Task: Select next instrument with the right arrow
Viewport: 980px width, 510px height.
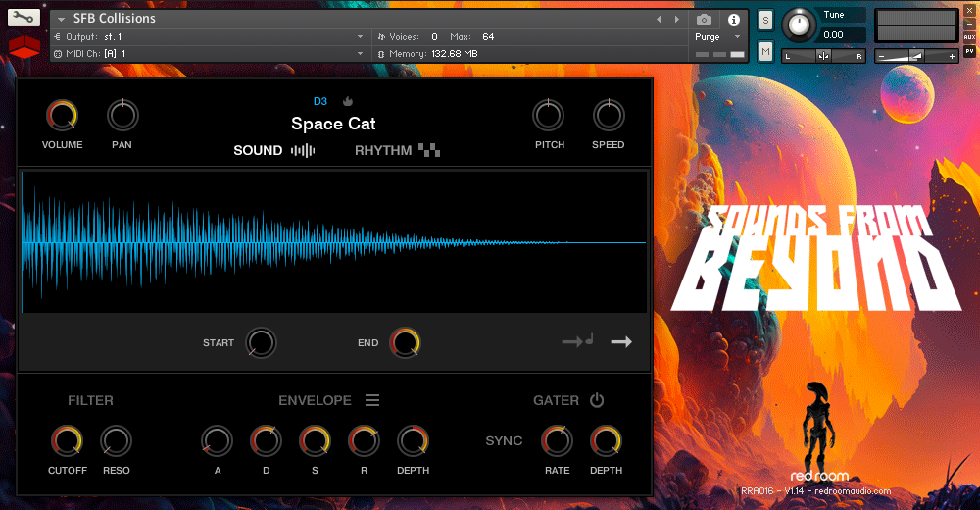Action: [677, 20]
